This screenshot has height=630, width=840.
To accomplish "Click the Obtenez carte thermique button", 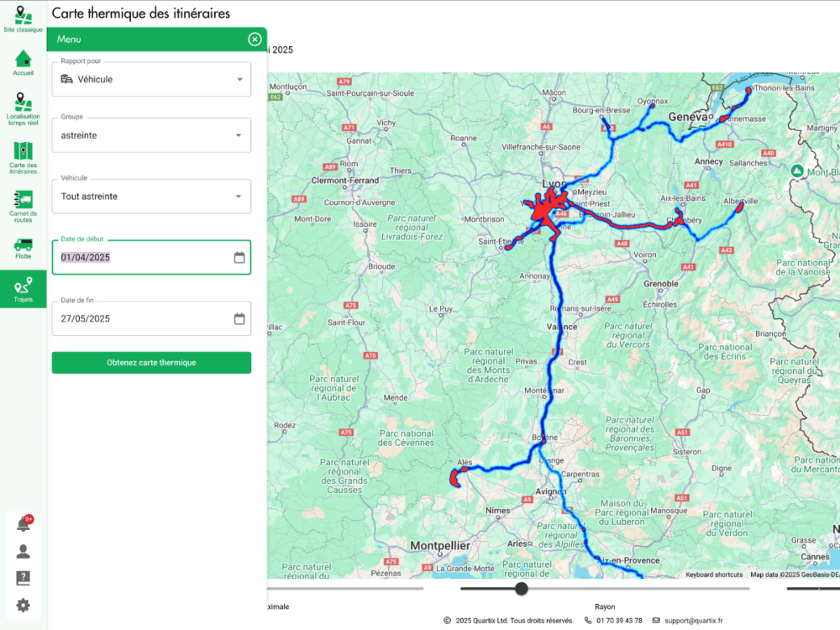I will coord(151,362).
